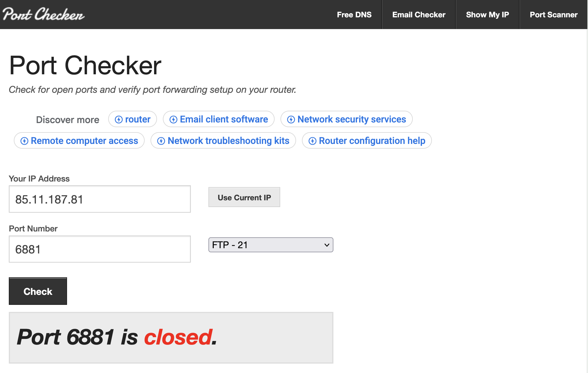Navigate to Port Scanner
This screenshot has width=588, height=373.
coord(553,15)
